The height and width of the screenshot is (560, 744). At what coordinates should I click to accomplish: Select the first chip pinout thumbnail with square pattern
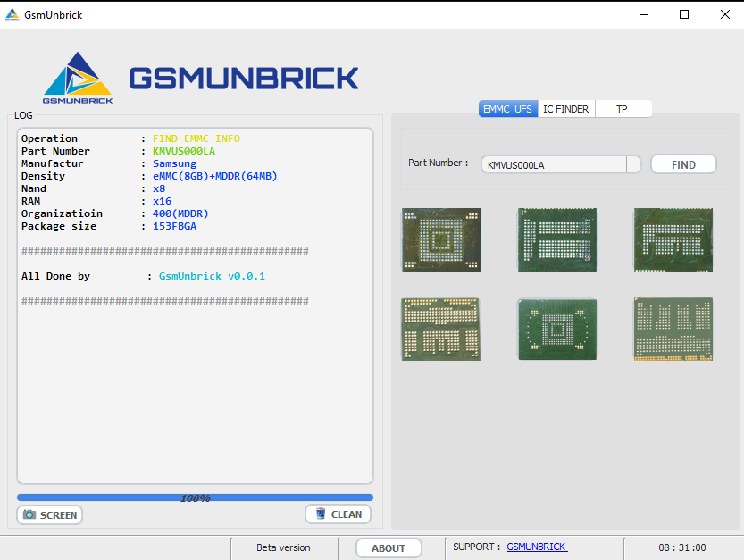[441, 239]
